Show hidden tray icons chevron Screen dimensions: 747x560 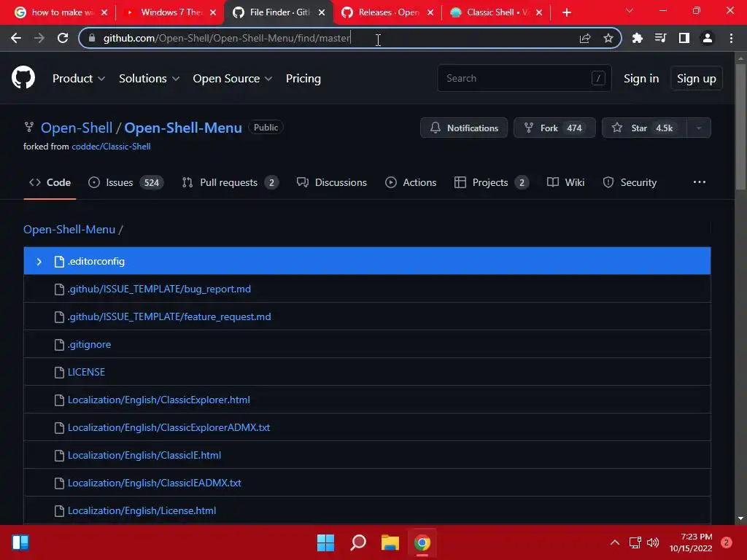click(x=615, y=542)
